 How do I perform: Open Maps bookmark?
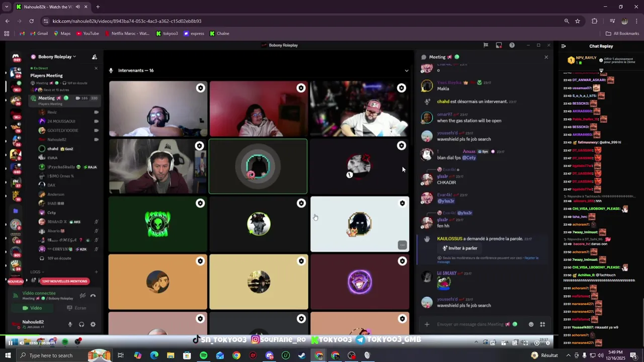[x=62, y=34]
